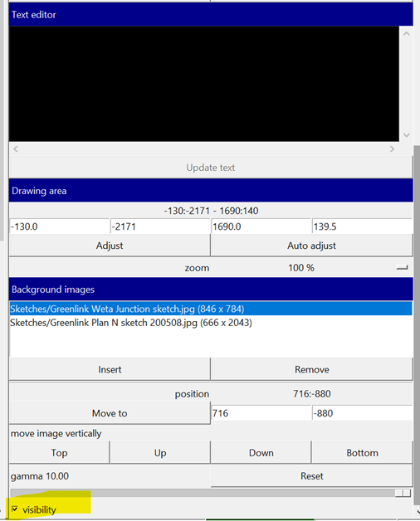Click Insert background image button

(x=110, y=369)
